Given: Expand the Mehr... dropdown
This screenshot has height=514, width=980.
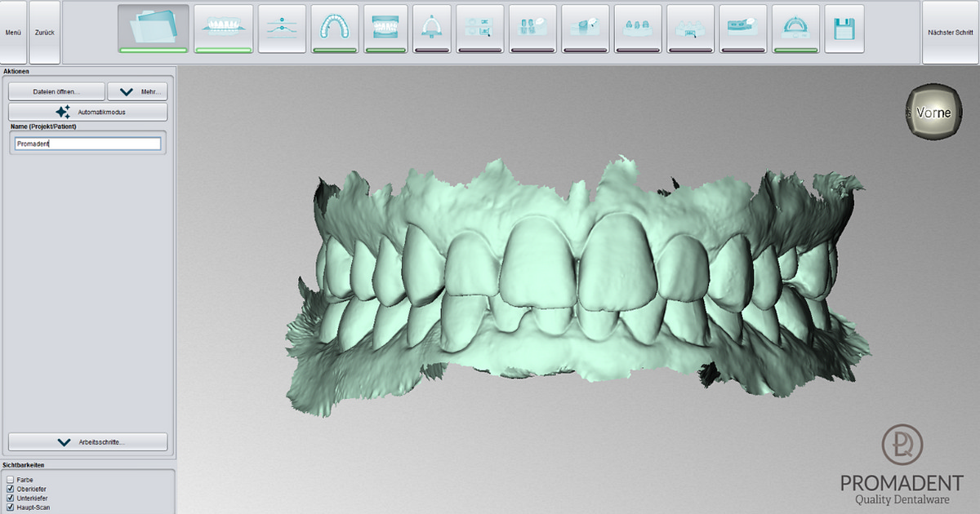Looking at the screenshot, I should click(x=137, y=91).
